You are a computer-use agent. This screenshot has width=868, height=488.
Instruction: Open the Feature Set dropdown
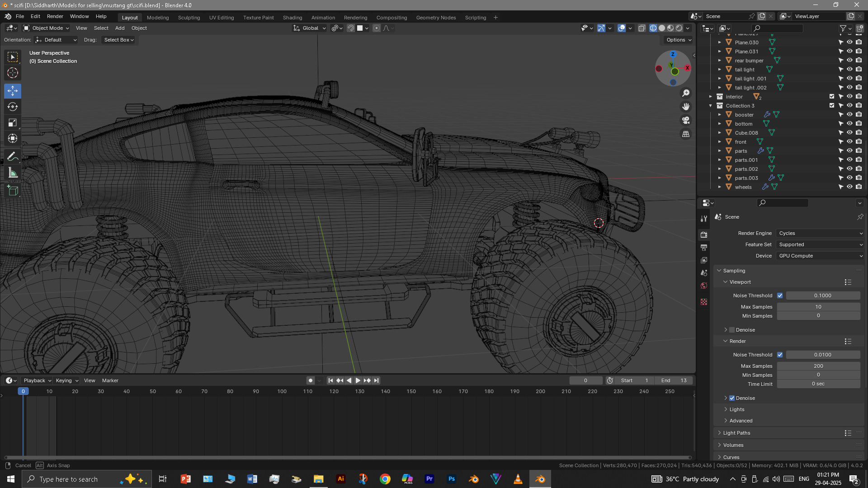[820, 244]
